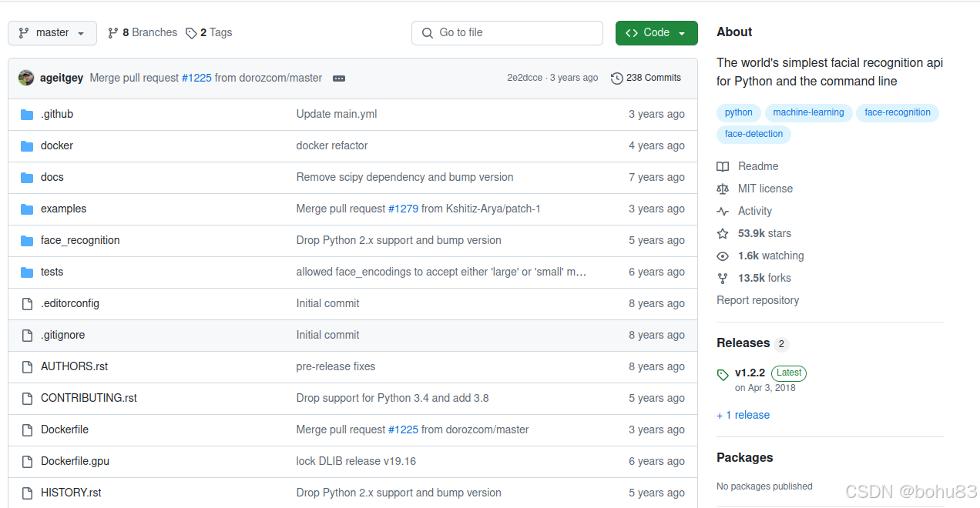
Task: Click the docs folder icon
Action: coord(27,177)
